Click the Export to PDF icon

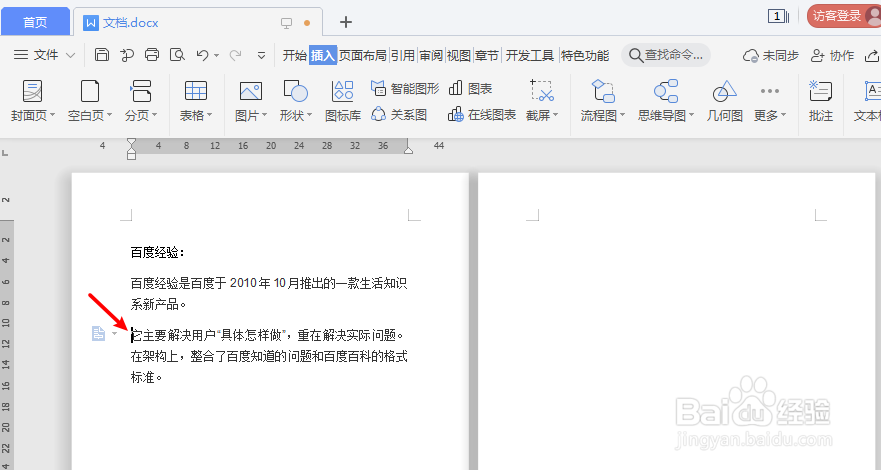coord(127,55)
